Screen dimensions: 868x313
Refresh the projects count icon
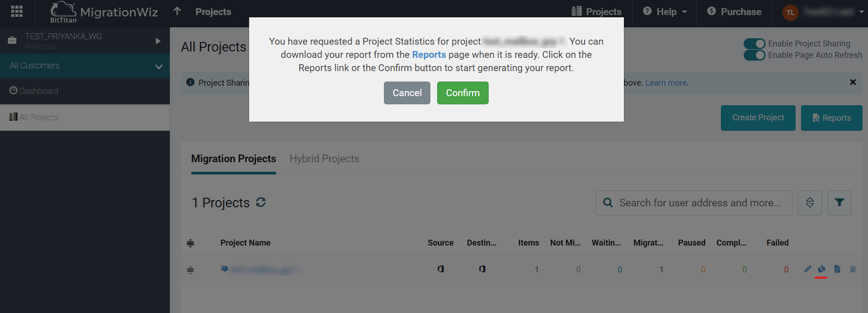point(260,202)
